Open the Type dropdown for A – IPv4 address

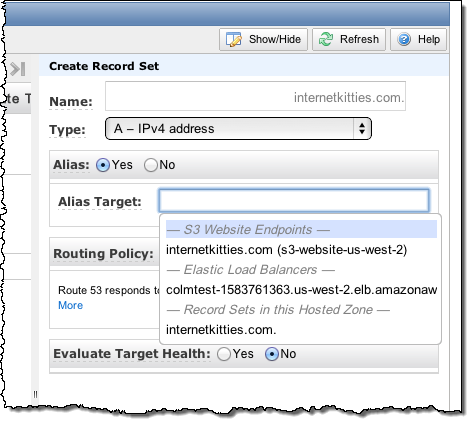click(x=238, y=129)
